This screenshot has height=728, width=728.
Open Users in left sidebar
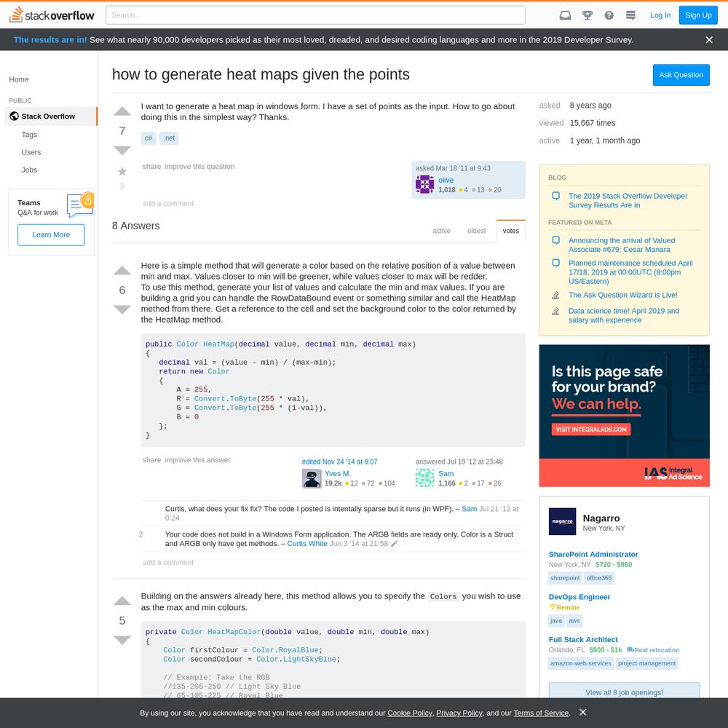pyautogui.click(x=31, y=152)
